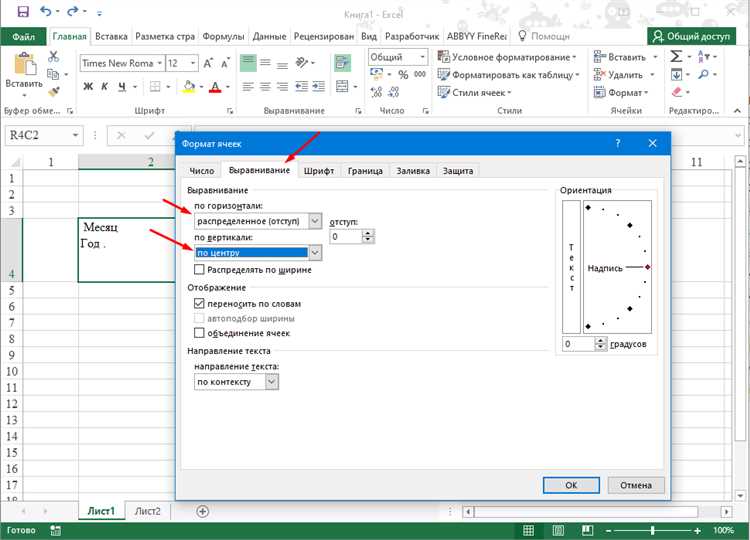750x540 pixels.
Task: Click the add new sheet plus icon
Action: coord(203,511)
